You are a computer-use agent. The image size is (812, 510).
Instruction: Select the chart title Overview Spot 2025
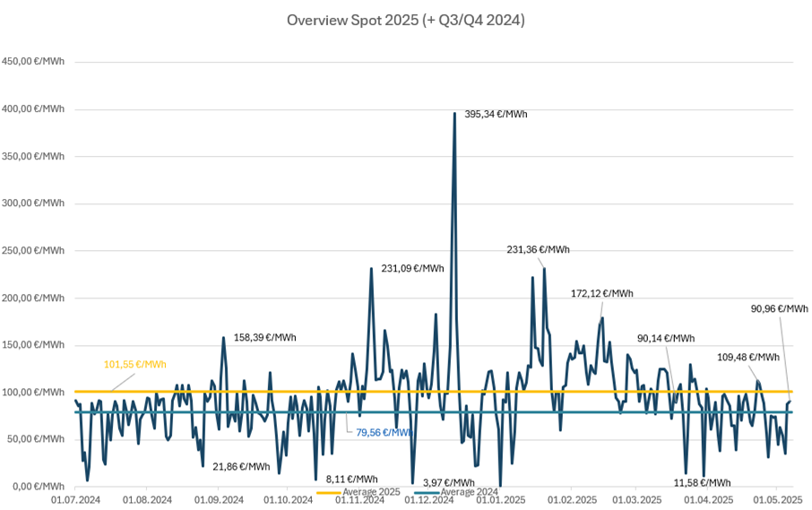pos(405,20)
